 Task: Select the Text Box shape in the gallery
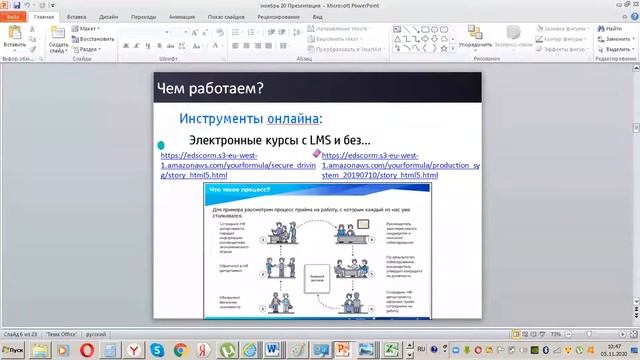click(397, 29)
